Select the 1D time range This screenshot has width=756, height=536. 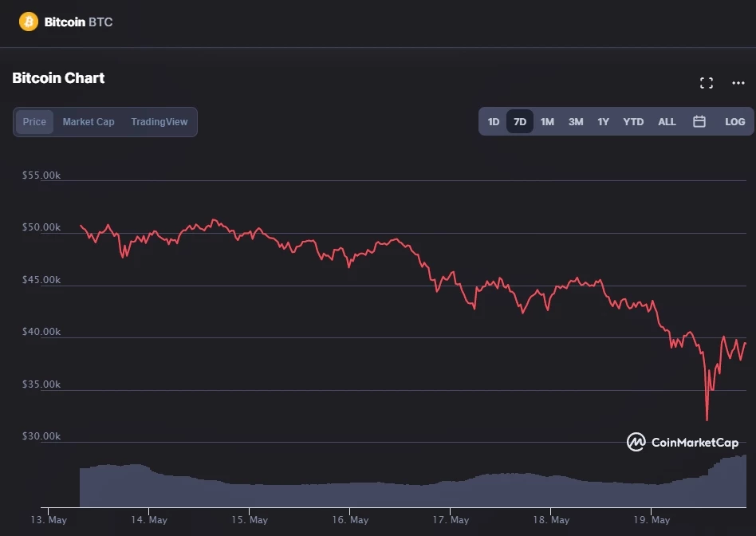(x=494, y=122)
